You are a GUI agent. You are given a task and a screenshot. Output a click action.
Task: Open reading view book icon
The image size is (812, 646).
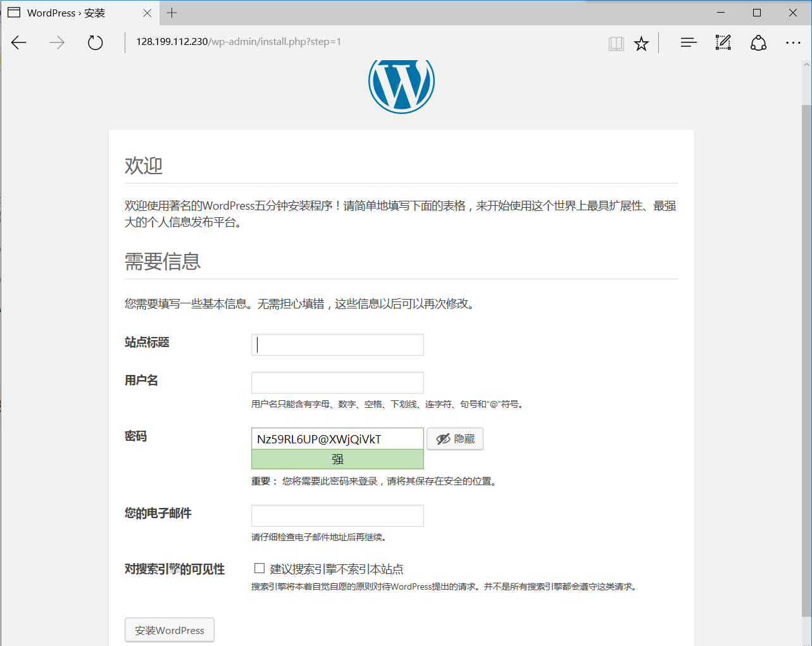(x=616, y=43)
